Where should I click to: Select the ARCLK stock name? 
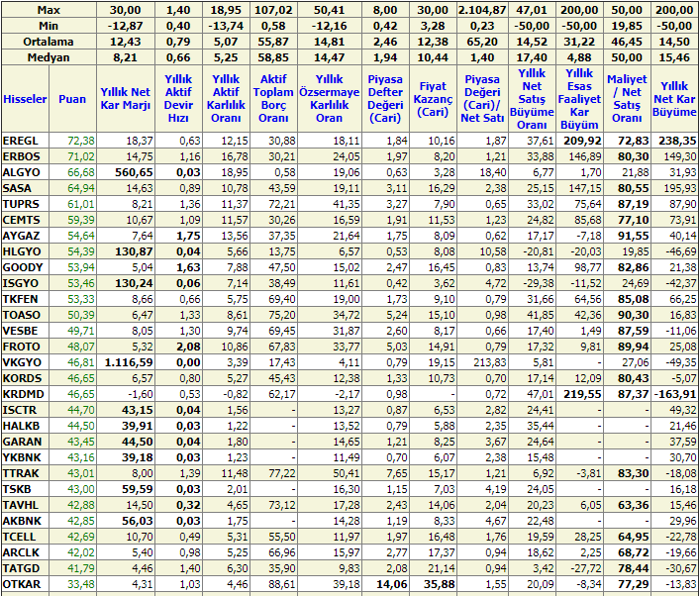[22, 553]
